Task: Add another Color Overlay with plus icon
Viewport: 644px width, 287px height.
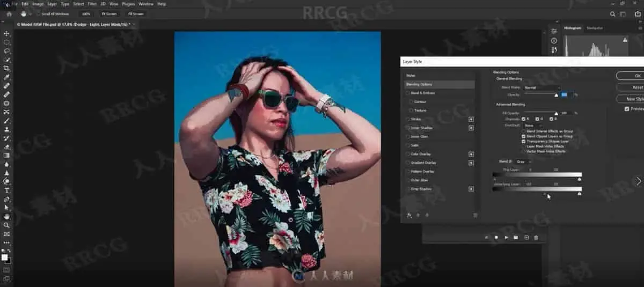Action: [x=471, y=154]
